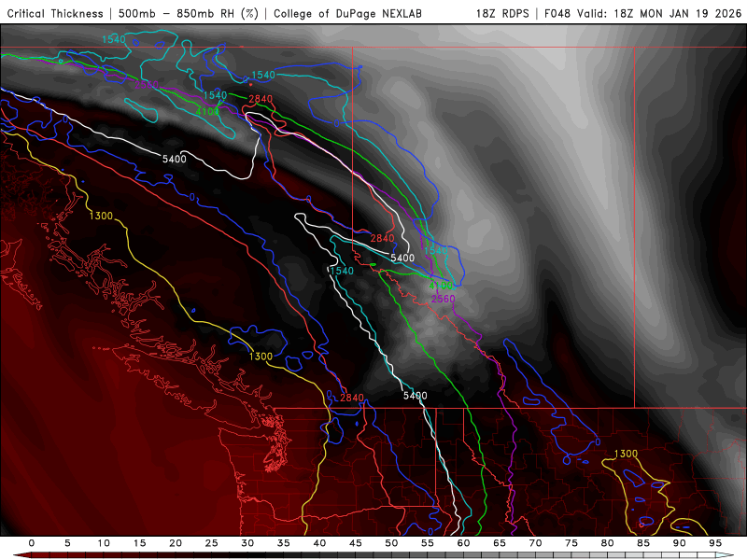Screen dimensions: 747x560
Task: Select the "45" colorbar tick label
Action: (356, 543)
